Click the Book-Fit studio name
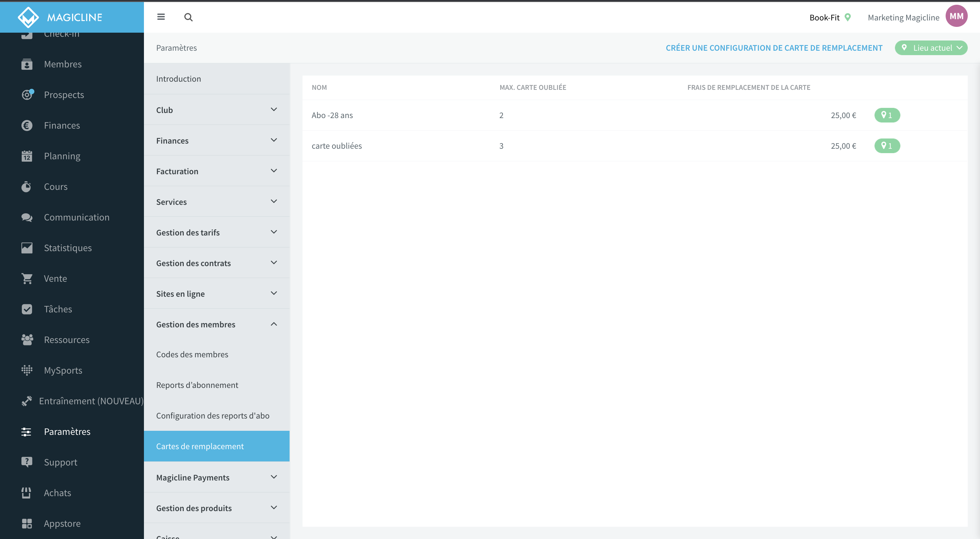Screen dimensions: 980x539 click(824, 17)
